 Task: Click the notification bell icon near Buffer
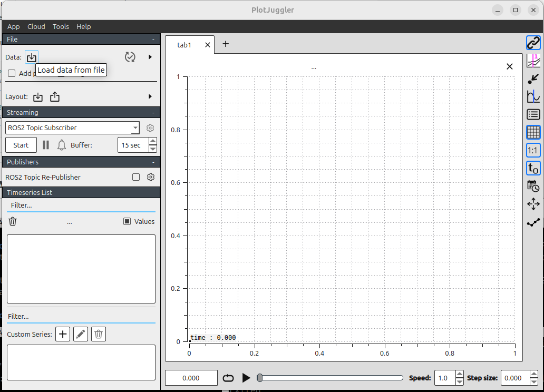click(61, 145)
